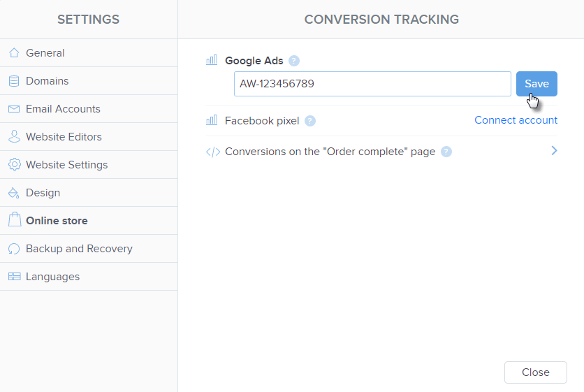Click the Online store shopping bag icon

(x=14, y=221)
